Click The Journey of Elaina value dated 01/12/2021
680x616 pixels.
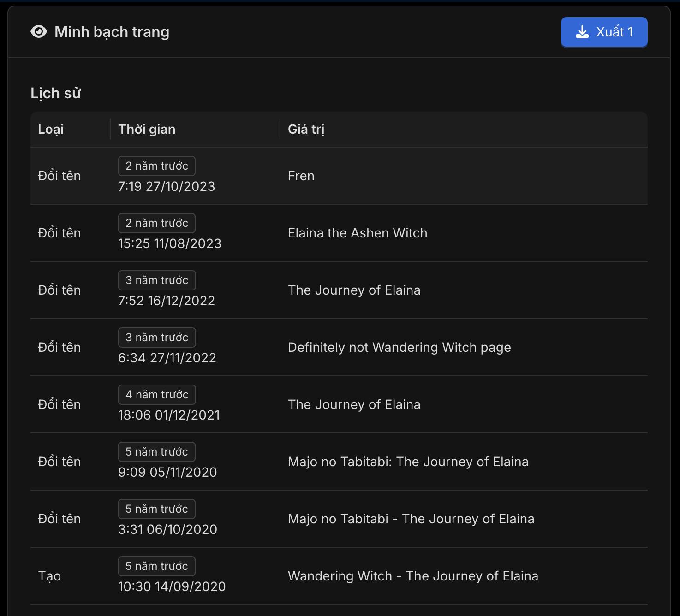[x=354, y=404]
